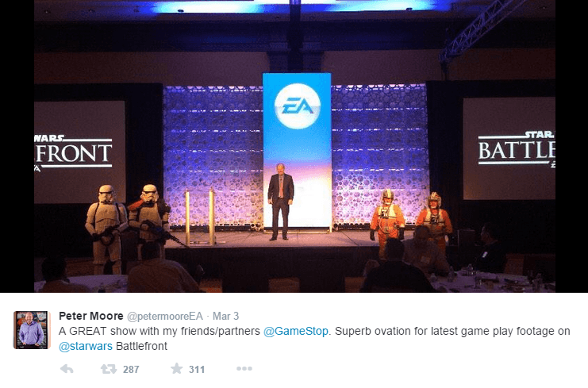588x388 pixels.
Task: Click the Peter Moore display name
Action: [91, 316]
